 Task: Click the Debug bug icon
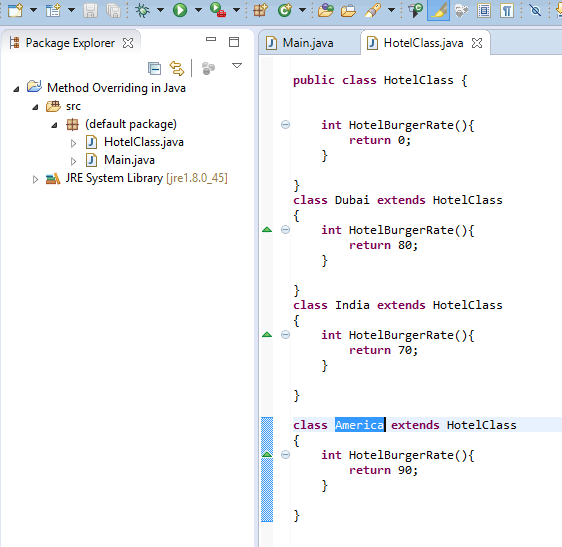(143, 10)
